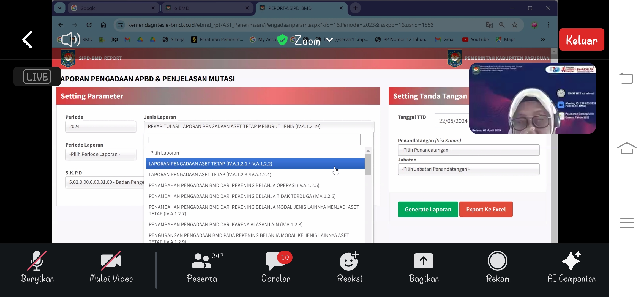The image size is (644, 297).
Task: Open the Peserta participants list
Action: point(202,261)
